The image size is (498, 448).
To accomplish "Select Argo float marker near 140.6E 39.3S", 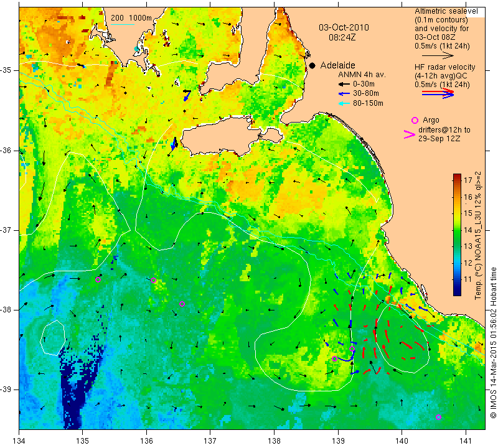I will tap(438, 418).
